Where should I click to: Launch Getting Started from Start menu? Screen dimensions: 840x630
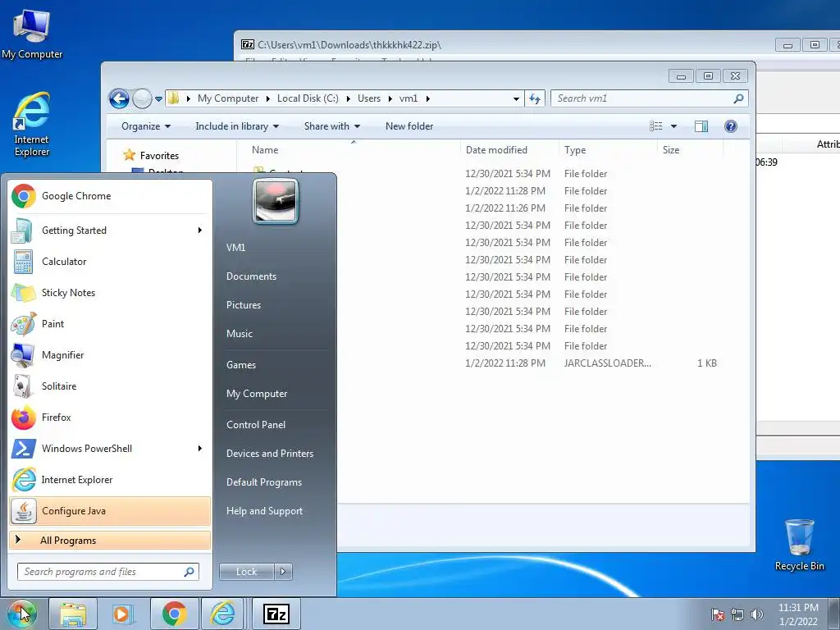(110, 231)
